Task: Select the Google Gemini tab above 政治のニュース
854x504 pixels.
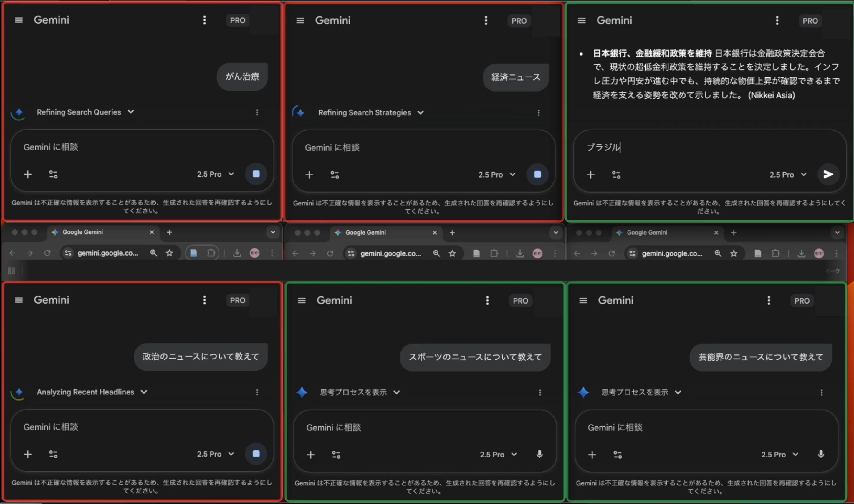Action: [103, 232]
